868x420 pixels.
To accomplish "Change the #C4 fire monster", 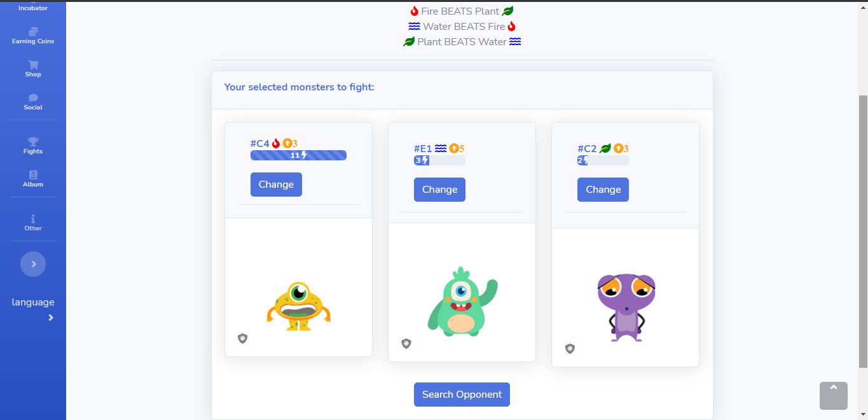I will click(x=276, y=185).
